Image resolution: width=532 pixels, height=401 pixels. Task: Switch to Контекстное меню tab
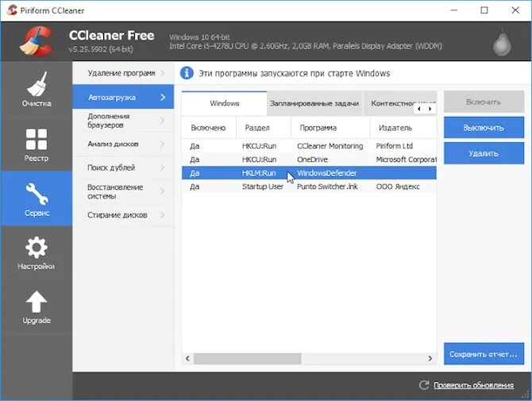tap(391, 103)
